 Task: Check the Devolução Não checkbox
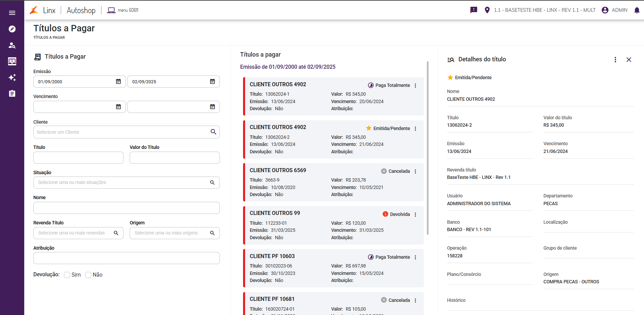coord(88,275)
